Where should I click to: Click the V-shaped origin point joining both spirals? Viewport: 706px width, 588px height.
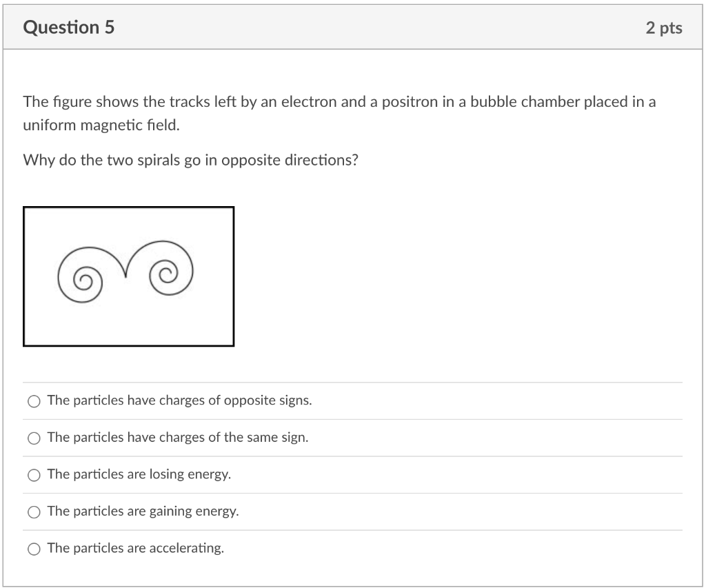[x=125, y=274]
